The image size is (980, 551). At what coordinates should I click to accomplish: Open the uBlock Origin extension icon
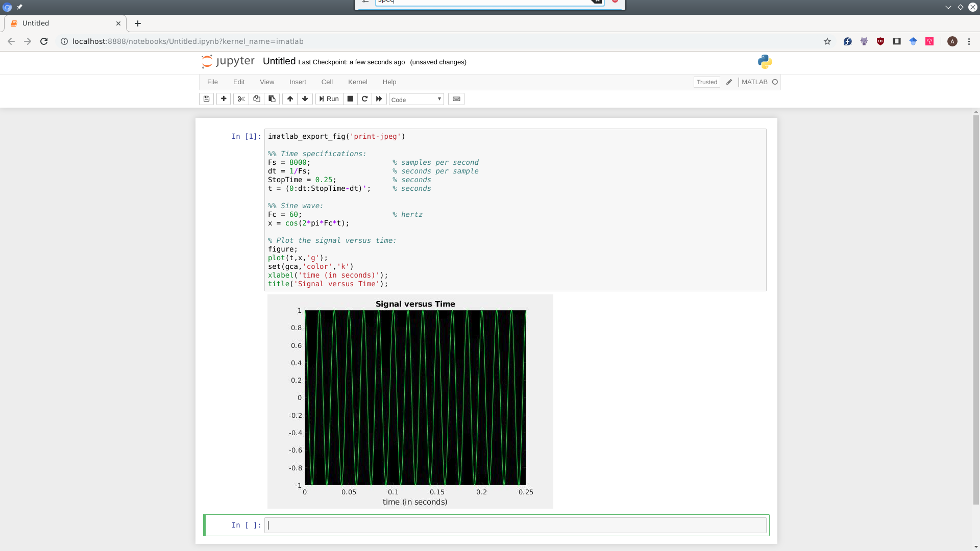(880, 41)
